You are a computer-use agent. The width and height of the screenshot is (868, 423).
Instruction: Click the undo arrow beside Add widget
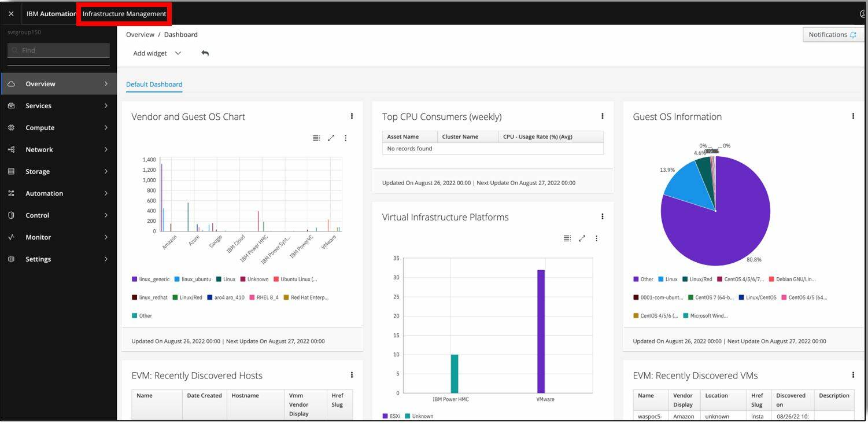[x=205, y=53]
